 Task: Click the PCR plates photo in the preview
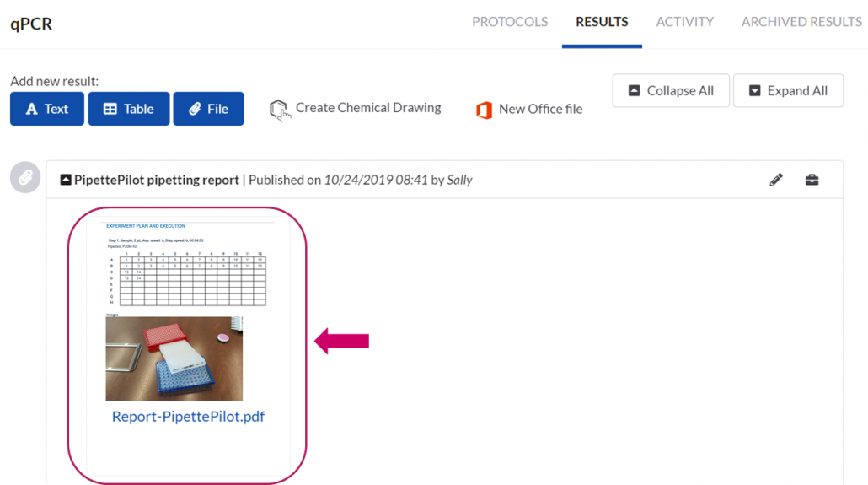174,358
